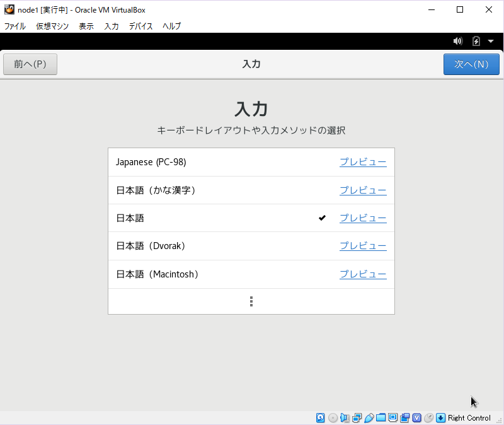Screen dimensions: 504x425
Task: Open the ファイル menu
Action: click(14, 26)
